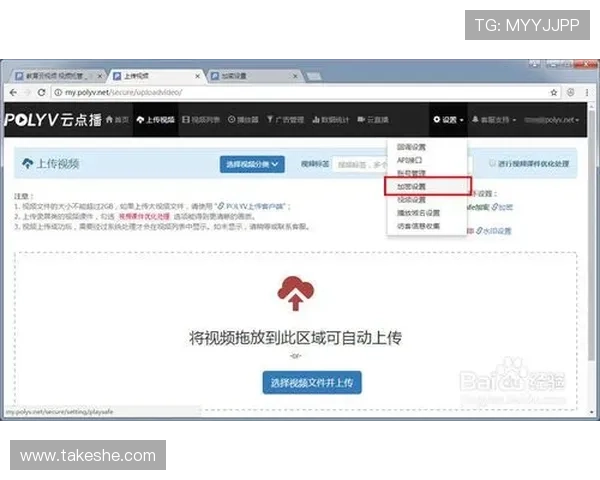Click the browser forward arrow
Viewport: 600px width, 480px height.
click(27, 92)
